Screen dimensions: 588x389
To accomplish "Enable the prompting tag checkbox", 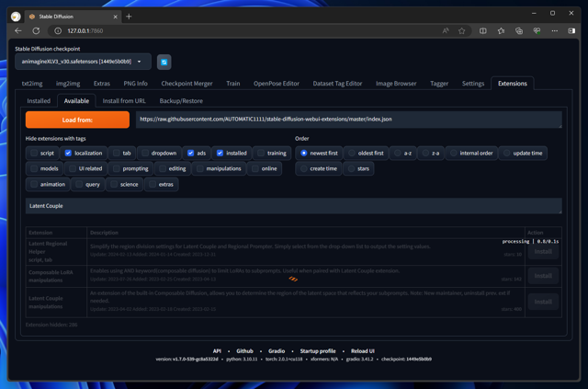I will coord(117,168).
